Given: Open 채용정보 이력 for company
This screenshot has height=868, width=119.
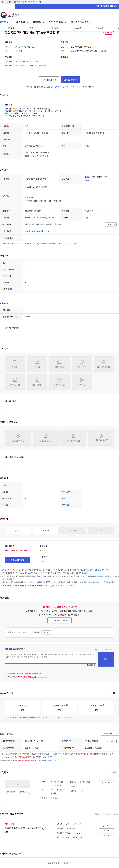Looking at the screenshot, I should click(x=106, y=782).
